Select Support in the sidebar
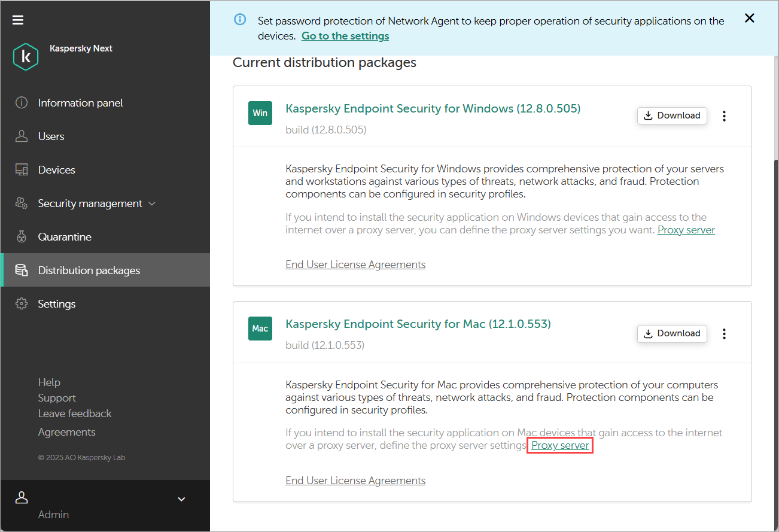The height and width of the screenshot is (532, 779). [x=57, y=397]
